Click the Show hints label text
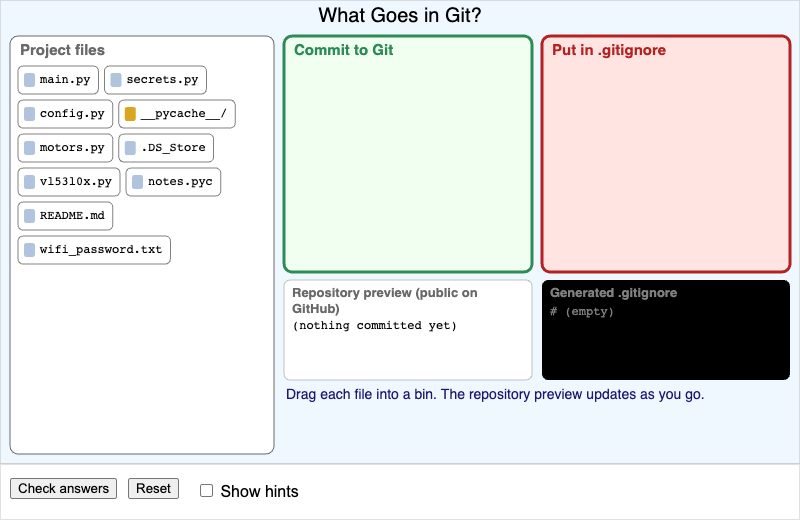This screenshot has width=800, height=522. click(259, 491)
